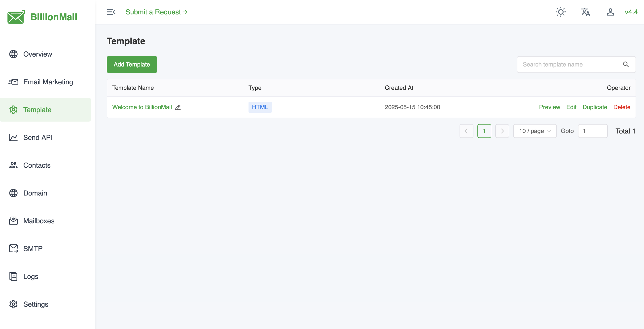Open the '10 / page' page size dropdown
This screenshot has width=644, height=329.
click(535, 131)
